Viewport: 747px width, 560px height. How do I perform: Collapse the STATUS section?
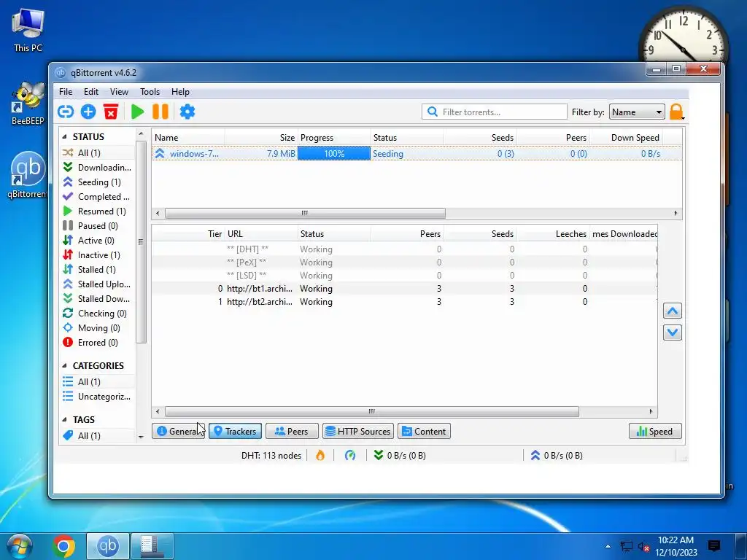(x=64, y=136)
